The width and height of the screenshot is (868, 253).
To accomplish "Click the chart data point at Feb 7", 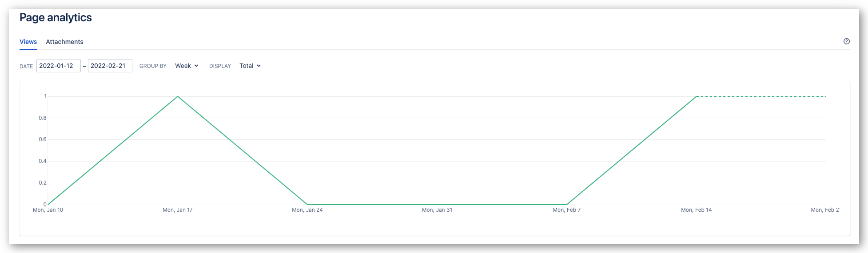I will point(567,205).
